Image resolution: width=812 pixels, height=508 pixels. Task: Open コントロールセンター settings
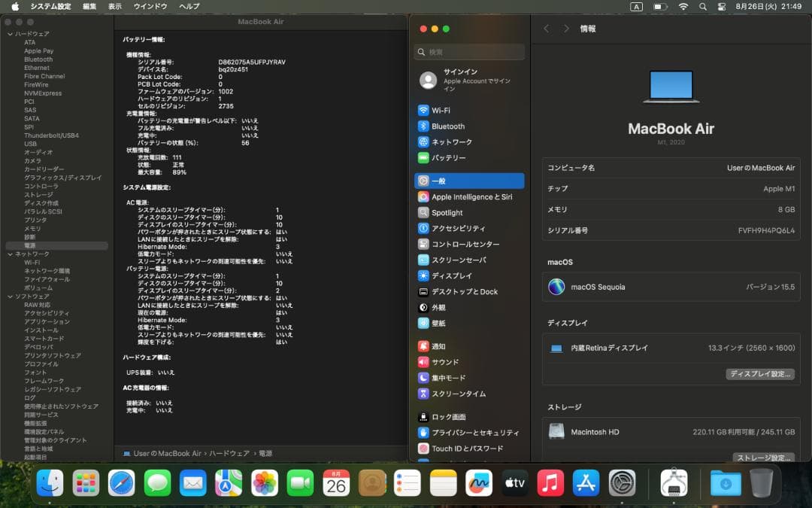coord(469,244)
